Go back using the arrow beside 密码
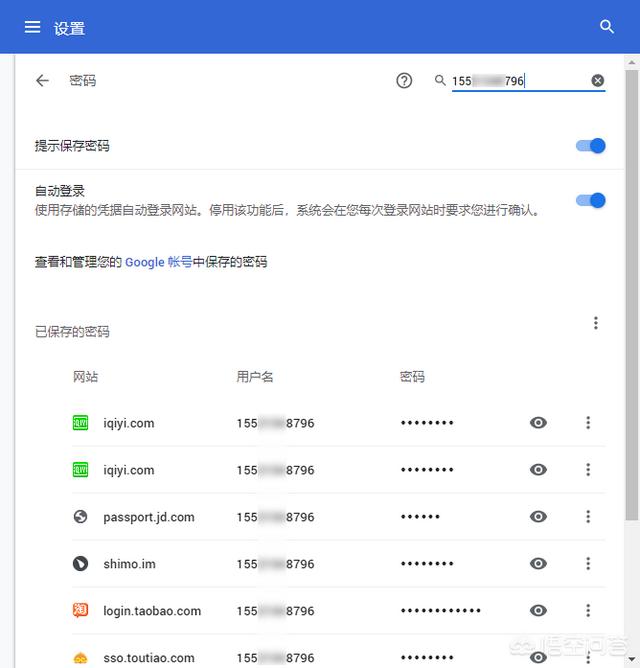Screen dimensions: 640x668 click(42, 81)
